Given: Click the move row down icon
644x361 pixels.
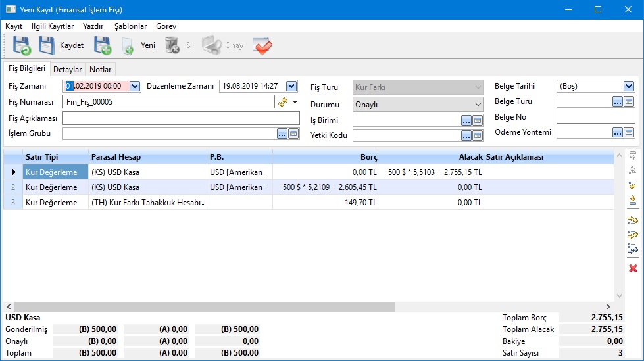Looking at the screenshot, I should coord(633,200).
